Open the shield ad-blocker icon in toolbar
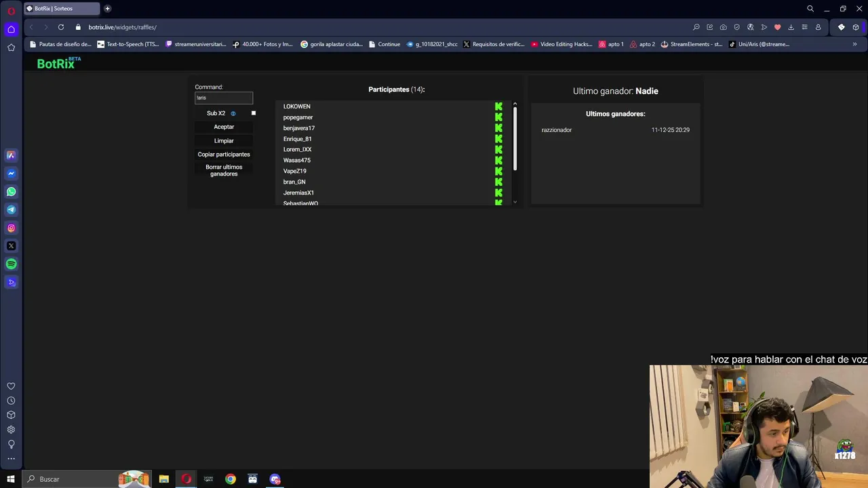The width and height of the screenshot is (868, 488). point(737,27)
